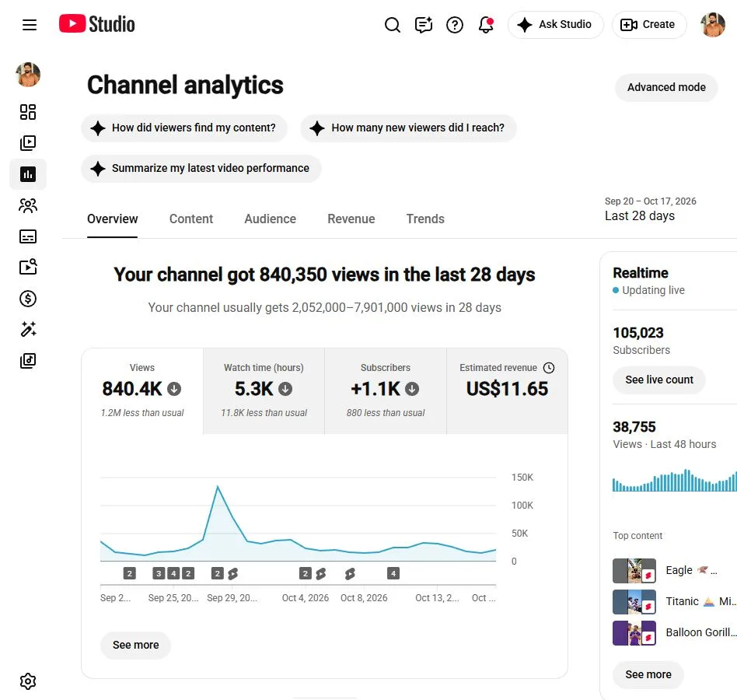Open the help question mark icon
This screenshot has height=700, width=737.
[x=455, y=24]
